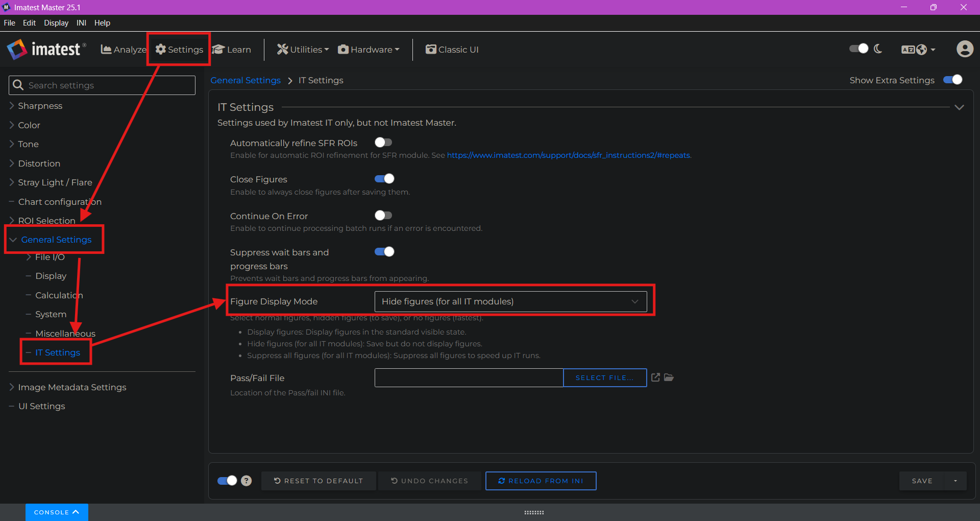The image size is (980, 521).
Task: Click UNDO CHANGES button
Action: (x=430, y=481)
